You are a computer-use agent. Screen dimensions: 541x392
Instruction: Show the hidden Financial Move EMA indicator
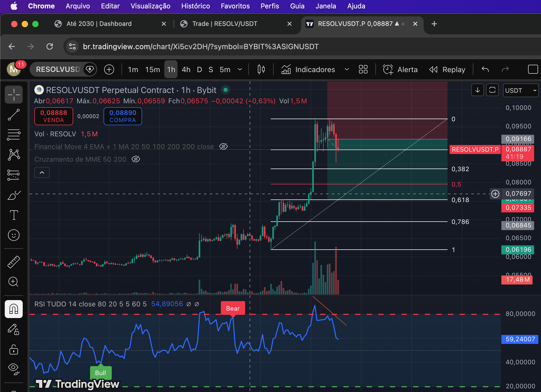223,146
